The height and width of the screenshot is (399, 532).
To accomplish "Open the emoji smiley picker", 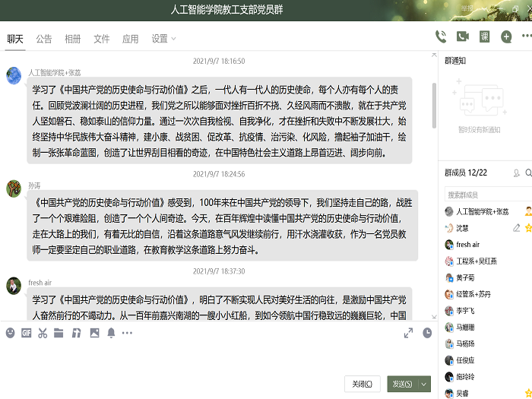I will click(x=10, y=333).
